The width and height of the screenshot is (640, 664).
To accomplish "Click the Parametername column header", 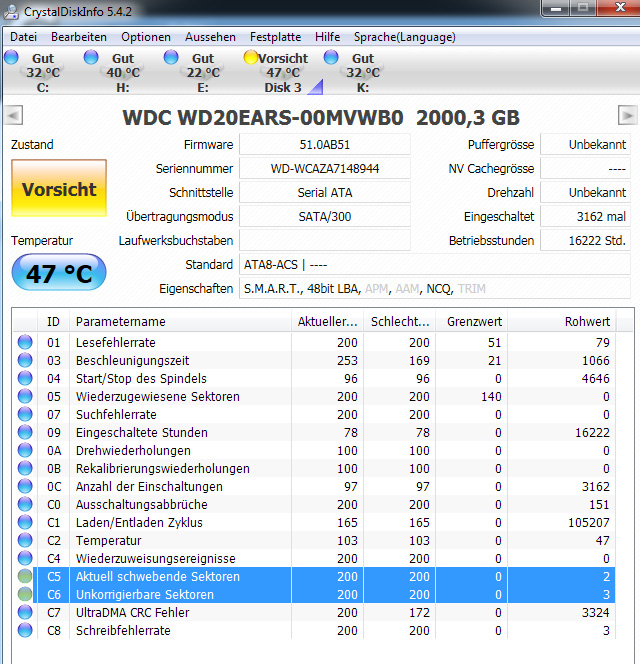I will pos(180,321).
